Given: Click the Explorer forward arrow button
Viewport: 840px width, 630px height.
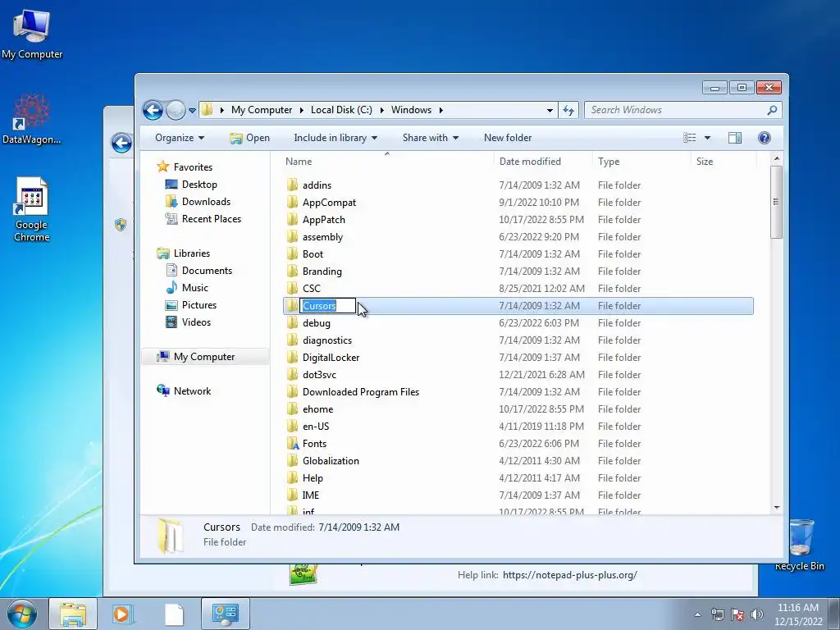Looking at the screenshot, I should coord(176,111).
